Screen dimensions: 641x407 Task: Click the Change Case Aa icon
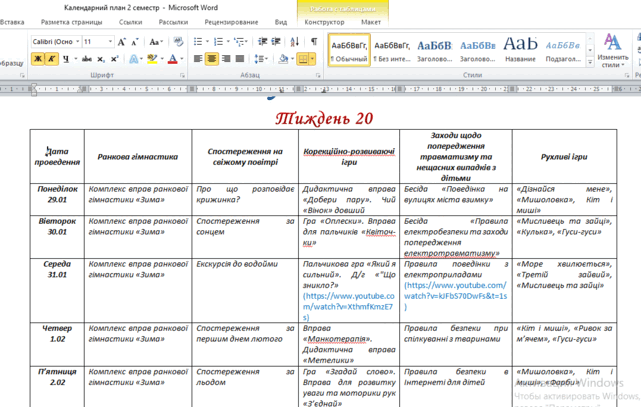click(154, 42)
